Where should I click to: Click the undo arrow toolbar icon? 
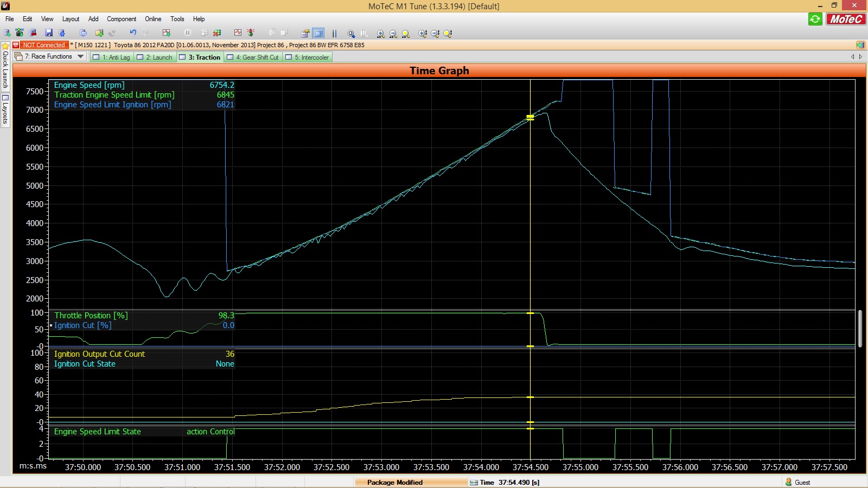click(133, 33)
